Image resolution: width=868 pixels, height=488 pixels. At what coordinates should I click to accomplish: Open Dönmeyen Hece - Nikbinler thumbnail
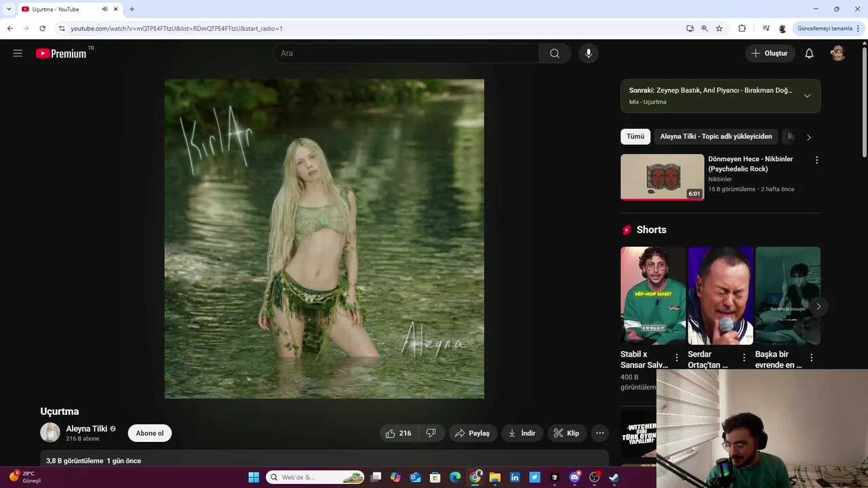[x=663, y=177]
